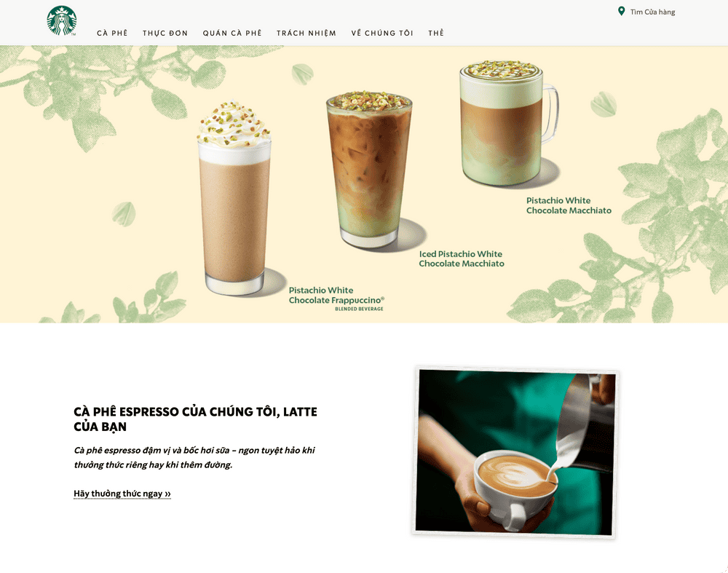
Task: Click the CÀ PHÊ ESPRESSO CỦA CHÚNG TÔI heading
Action: click(195, 419)
